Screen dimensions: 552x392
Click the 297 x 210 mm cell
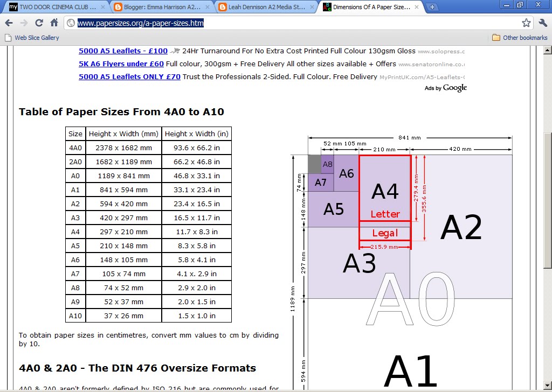[123, 232]
